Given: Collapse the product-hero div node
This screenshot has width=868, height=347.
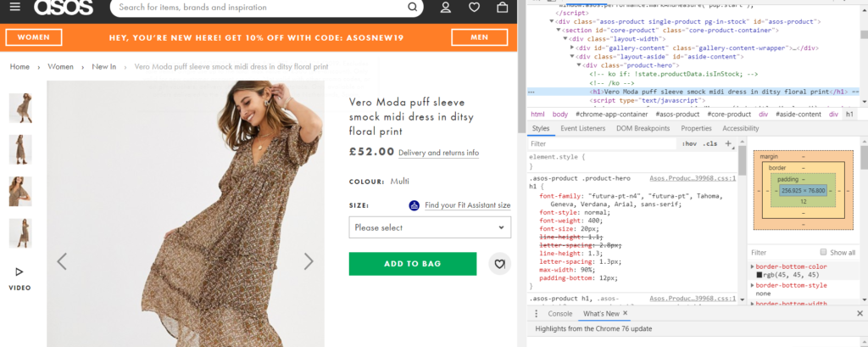Looking at the screenshot, I should click(x=580, y=65).
